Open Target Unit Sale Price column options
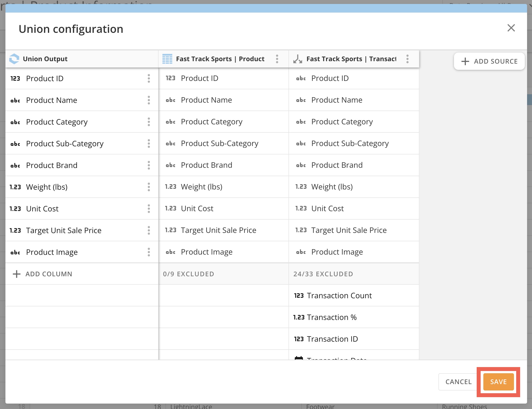This screenshot has height=409, width=532. coord(149,230)
